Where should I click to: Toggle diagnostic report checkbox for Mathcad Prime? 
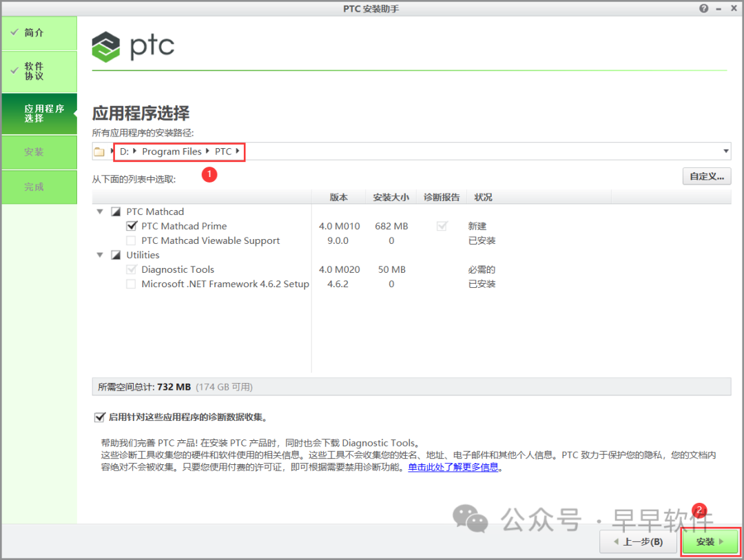click(x=442, y=226)
